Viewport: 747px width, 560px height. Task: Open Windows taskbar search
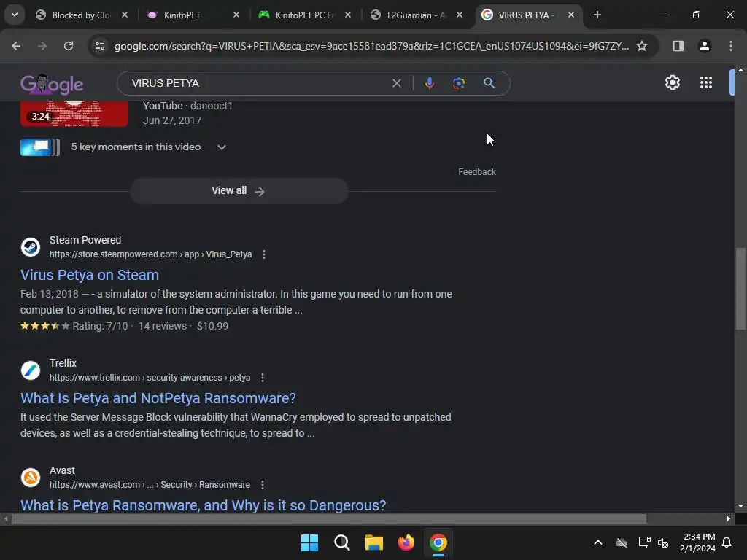point(341,542)
